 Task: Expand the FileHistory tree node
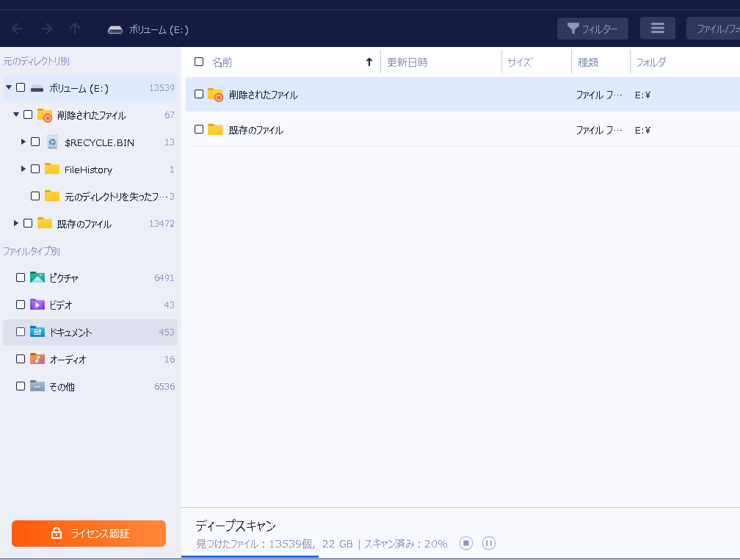click(23, 169)
